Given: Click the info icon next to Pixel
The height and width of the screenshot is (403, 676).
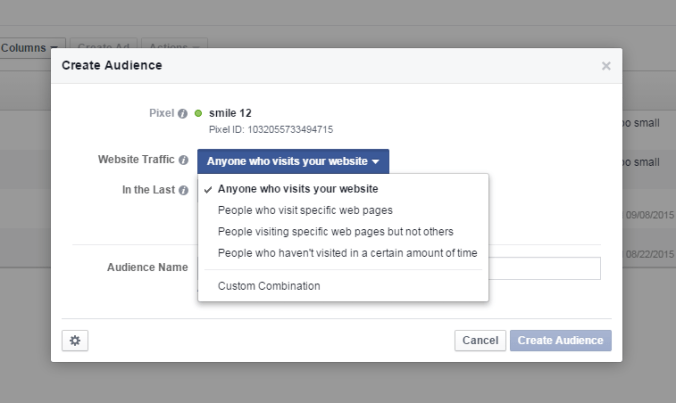Looking at the screenshot, I should point(182,113).
